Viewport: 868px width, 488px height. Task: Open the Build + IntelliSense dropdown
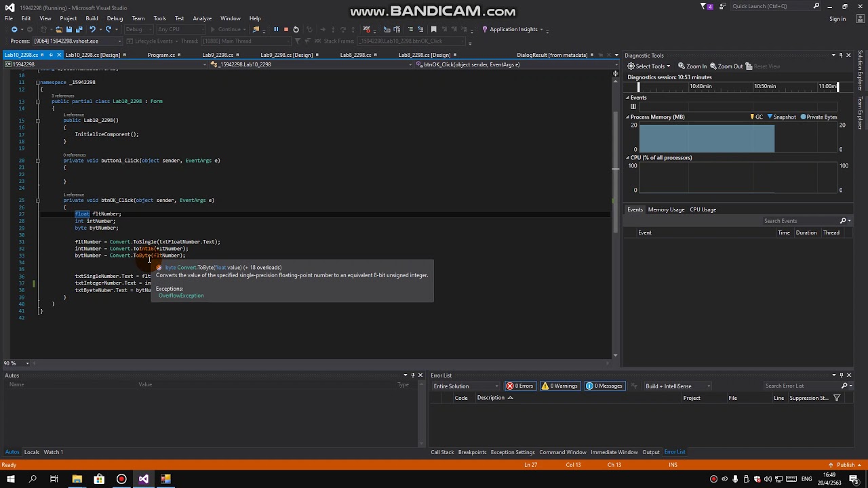tap(677, 386)
